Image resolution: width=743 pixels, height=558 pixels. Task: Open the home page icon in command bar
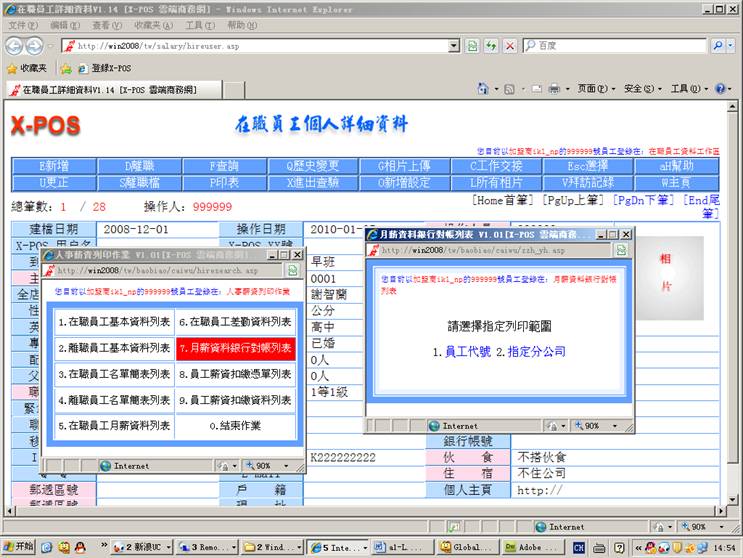tap(483, 89)
